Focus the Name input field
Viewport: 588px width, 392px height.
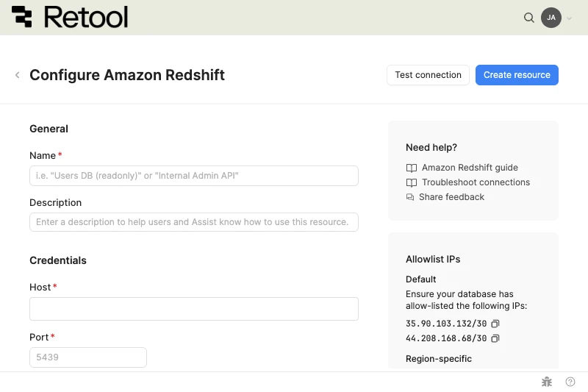[x=194, y=176]
